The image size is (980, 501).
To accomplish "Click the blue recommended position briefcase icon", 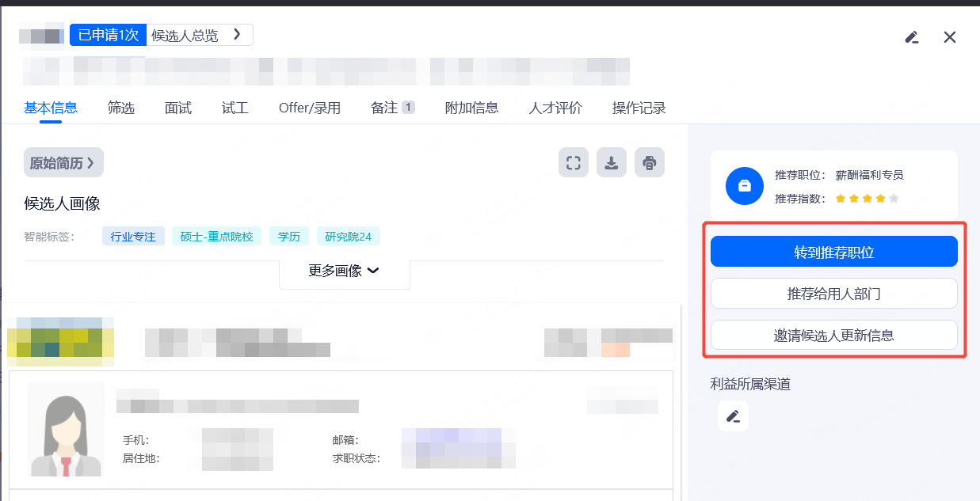I will click(744, 187).
